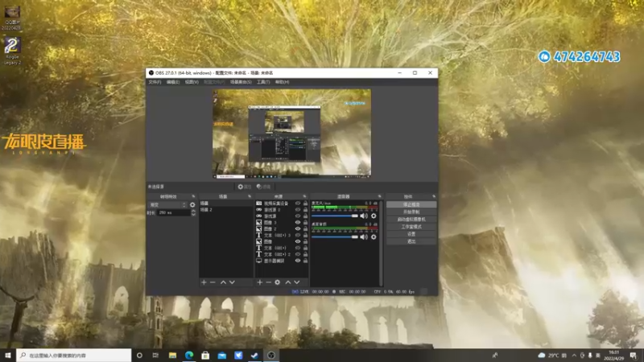Remove selected scene with the minus icon
This screenshot has height=362, width=644.
pos(213,282)
